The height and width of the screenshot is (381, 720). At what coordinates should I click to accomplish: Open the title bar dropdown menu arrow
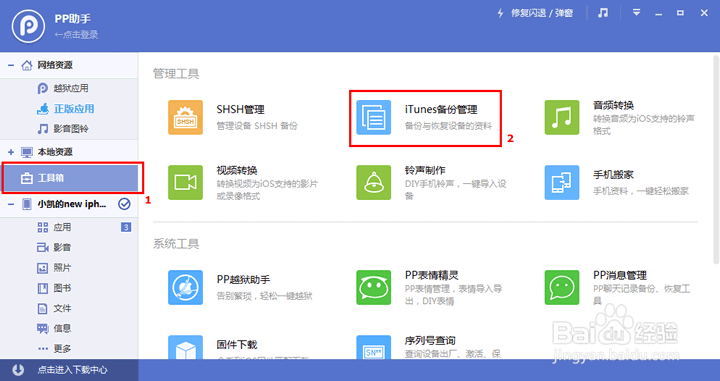tap(636, 12)
